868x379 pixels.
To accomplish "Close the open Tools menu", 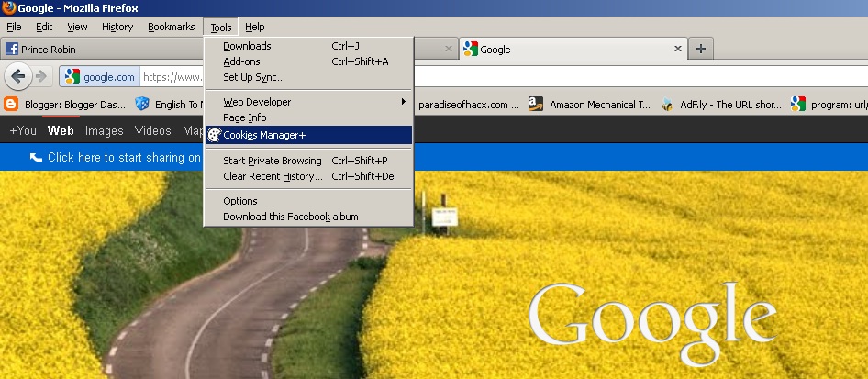I will tap(221, 28).
